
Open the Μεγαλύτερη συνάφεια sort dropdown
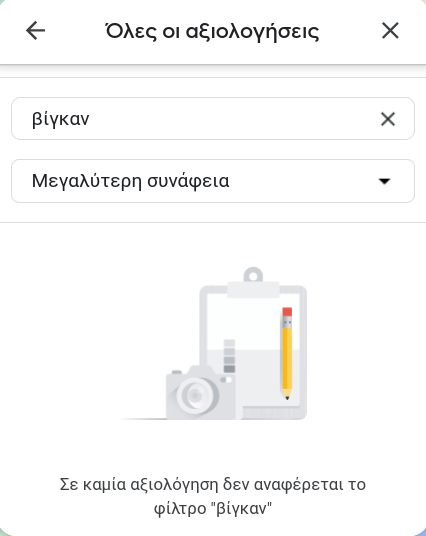tap(213, 181)
